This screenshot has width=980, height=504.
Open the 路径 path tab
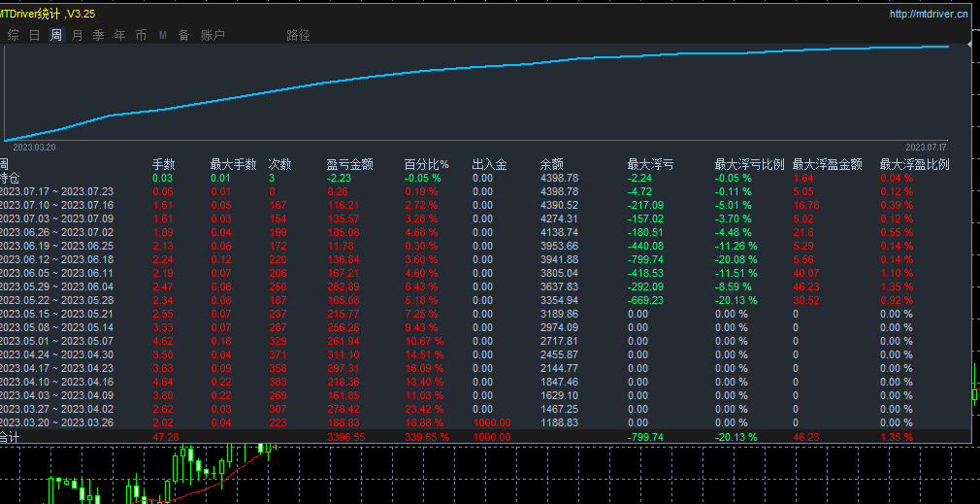pos(298,36)
